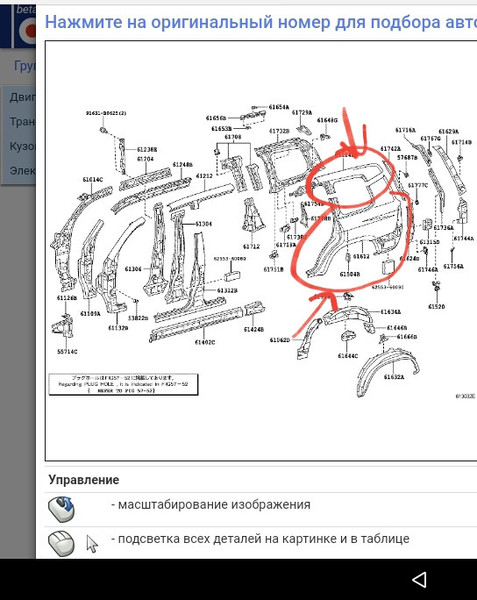The height and width of the screenshot is (600, 477).
Task: Click the PLUG HOLE reference note box
Action: pos(123,384)
